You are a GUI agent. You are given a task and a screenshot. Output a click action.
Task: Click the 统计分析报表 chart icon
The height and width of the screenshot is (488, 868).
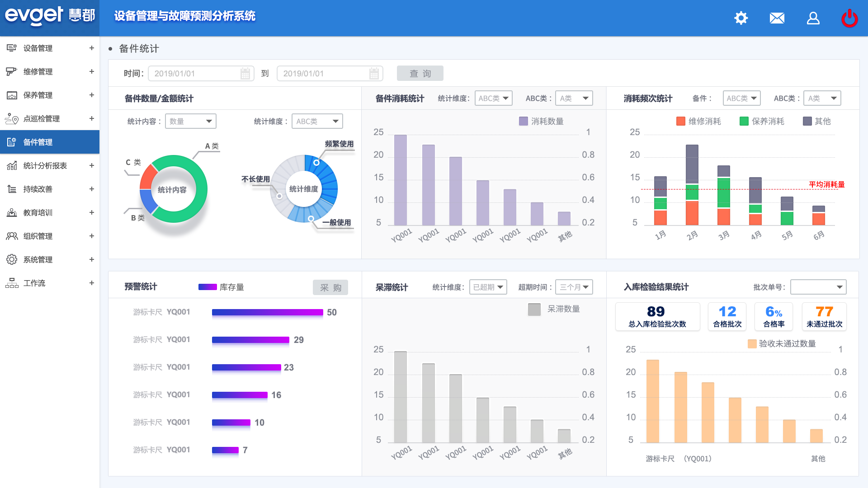pos(12,166)
